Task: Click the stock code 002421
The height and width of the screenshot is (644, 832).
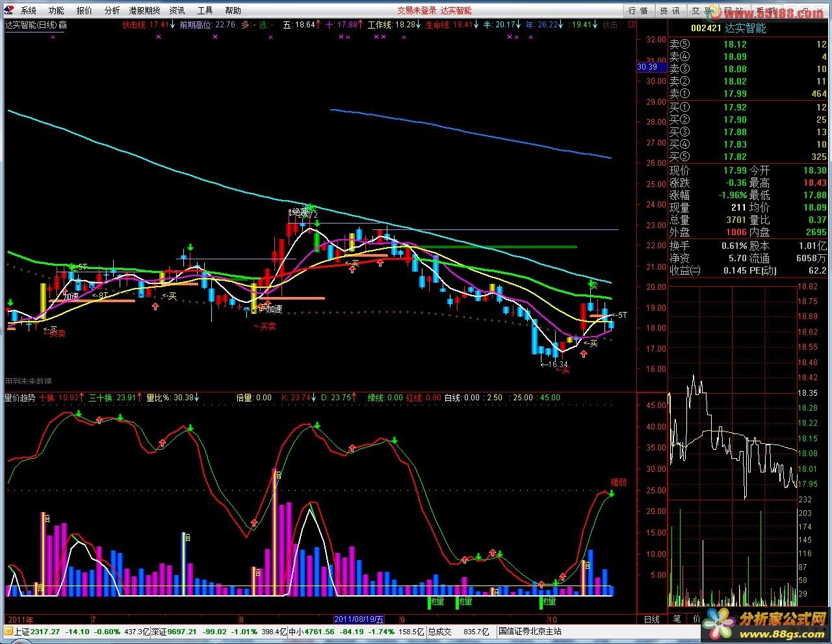Action: click(707, 28)
